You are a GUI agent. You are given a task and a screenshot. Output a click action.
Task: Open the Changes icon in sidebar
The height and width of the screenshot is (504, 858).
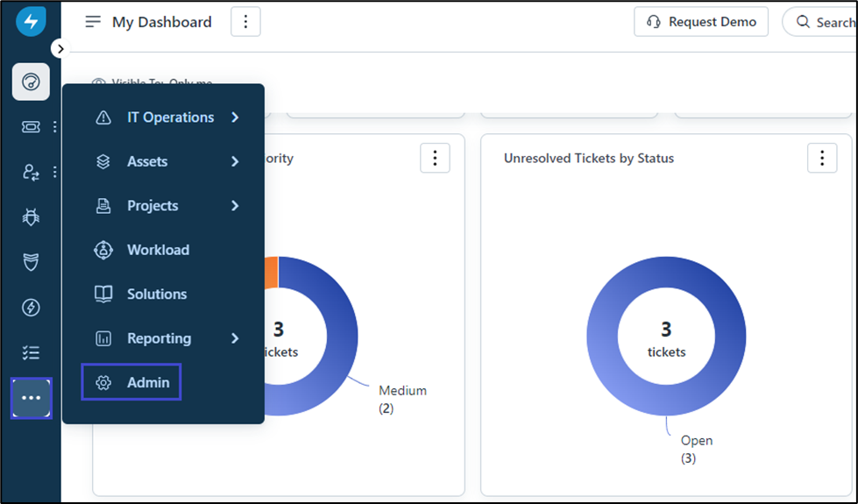point(31,172)
